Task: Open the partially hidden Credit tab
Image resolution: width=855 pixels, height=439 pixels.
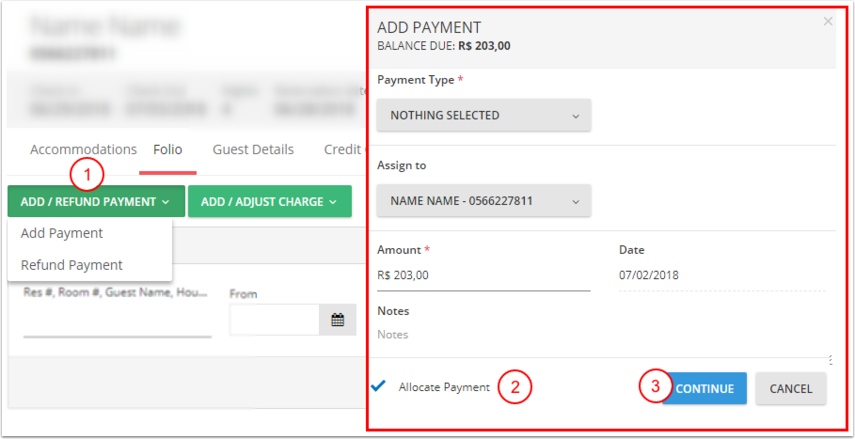Action: [x=341, y=149]
